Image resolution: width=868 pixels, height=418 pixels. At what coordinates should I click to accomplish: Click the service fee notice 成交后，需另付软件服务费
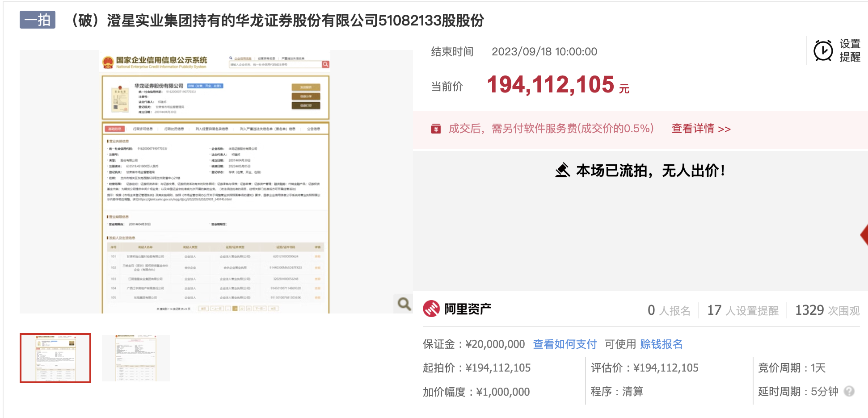tap(551, 129)
